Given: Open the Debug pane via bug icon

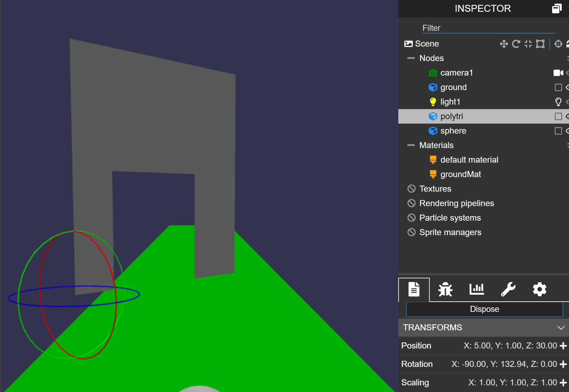Looking at the screenshot, I should click(x=445, y=289).
